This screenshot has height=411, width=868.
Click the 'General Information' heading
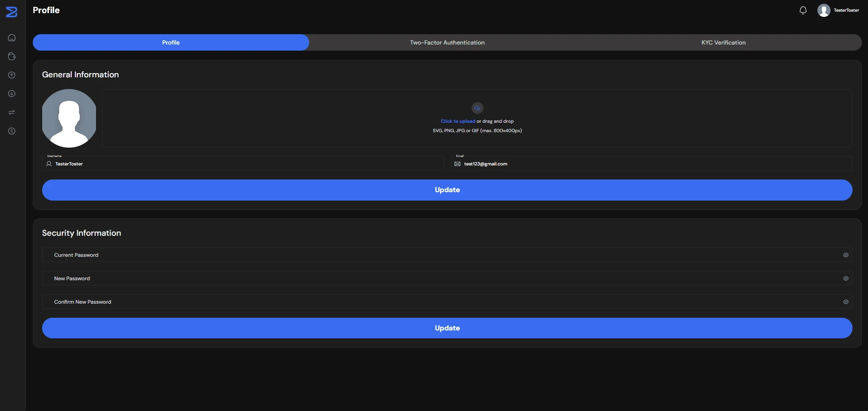click(81, 75)
